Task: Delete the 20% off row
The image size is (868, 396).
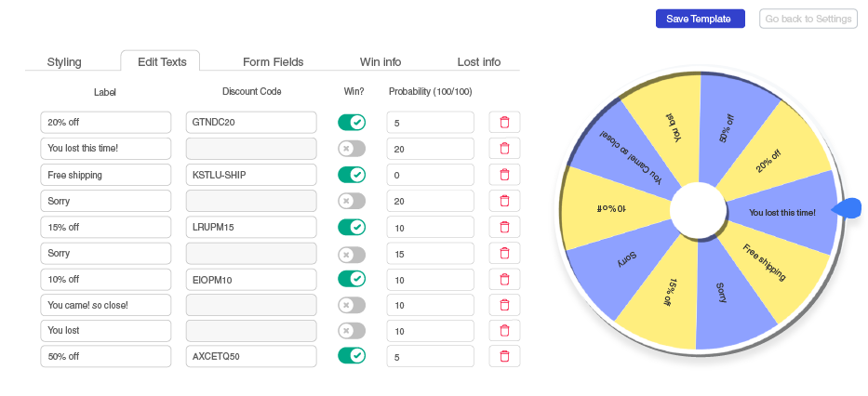Action: click(x=504, y=122)
